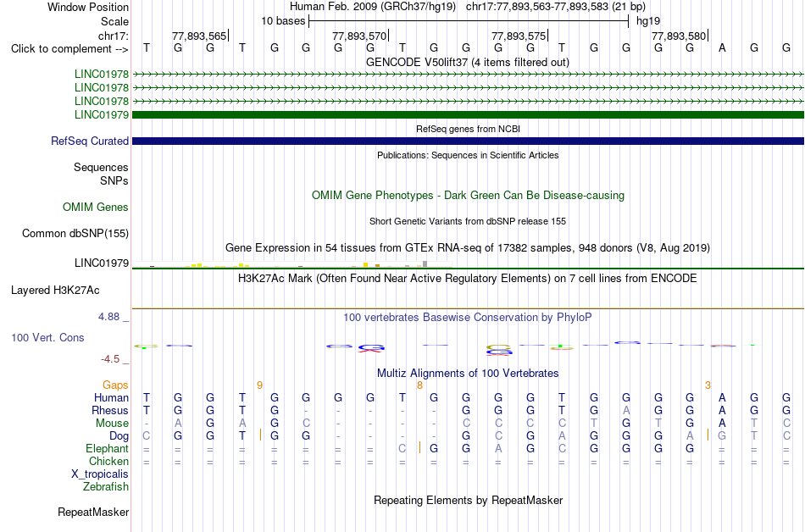Click the Window Position label
Screen dimensions: 805x532
click(88, 7)
